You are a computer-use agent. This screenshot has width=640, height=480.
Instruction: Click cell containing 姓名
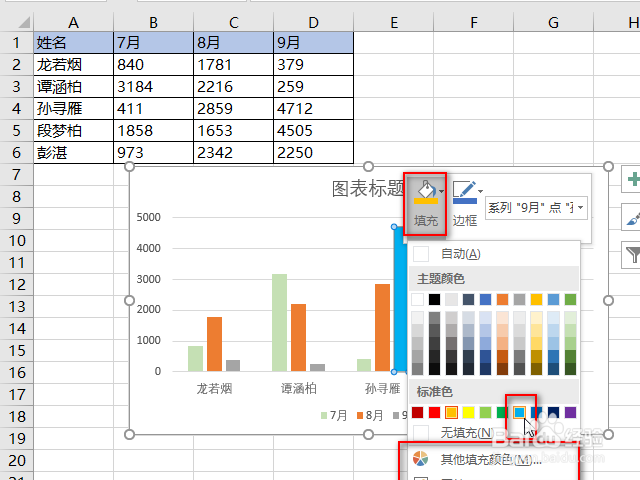click(73, 42)
